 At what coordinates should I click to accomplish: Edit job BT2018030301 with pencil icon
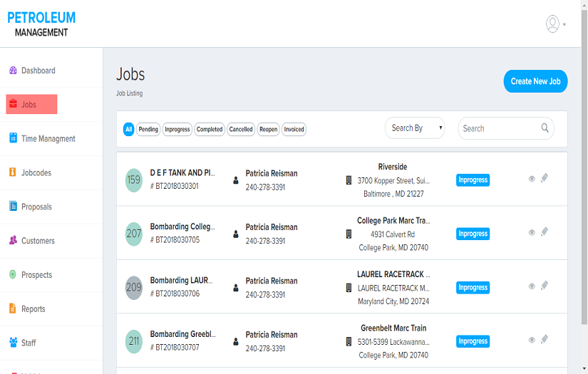[545, 178]
